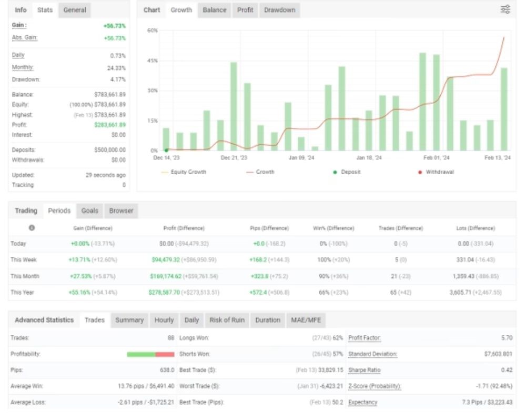The height and width of the screenshot is (420, 526).
Task: Open the chart settings sliders icon
Action: coord(505,9)
